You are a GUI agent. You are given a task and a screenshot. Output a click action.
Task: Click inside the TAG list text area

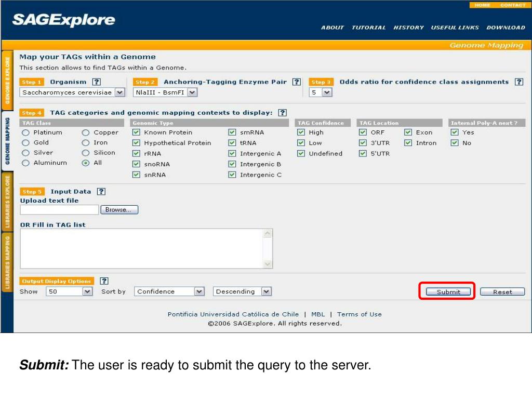(x=141, y=249)
